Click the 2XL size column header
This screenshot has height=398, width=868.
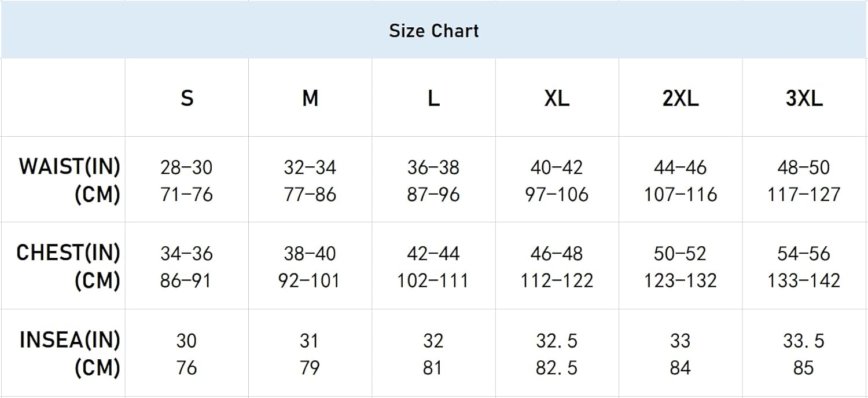point(681,98)
